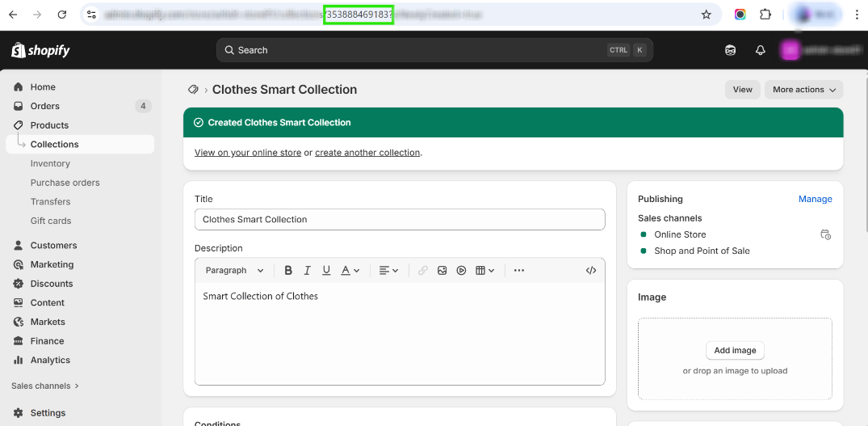Expand the insert table dropdown
The width and height of the screenshot is (868, 426).
[484, 271]
